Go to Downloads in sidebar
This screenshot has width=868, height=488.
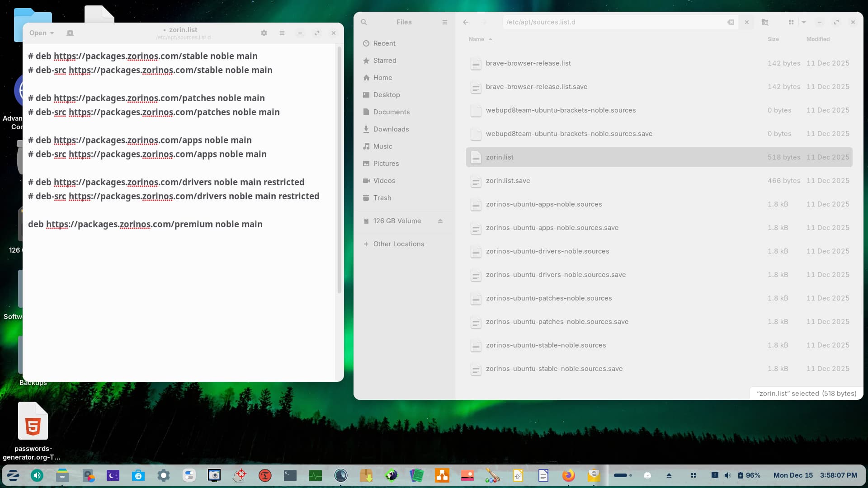point(391,129)
